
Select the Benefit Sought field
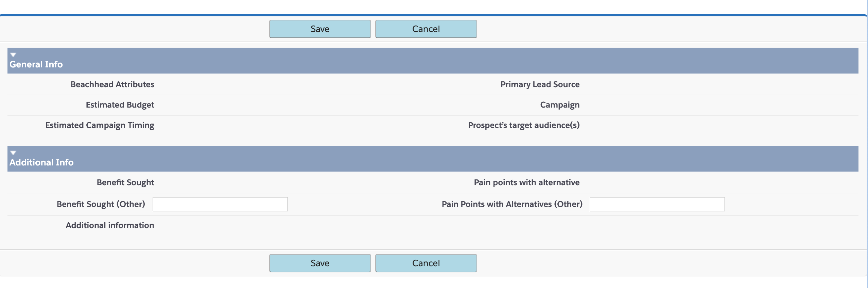125,182
